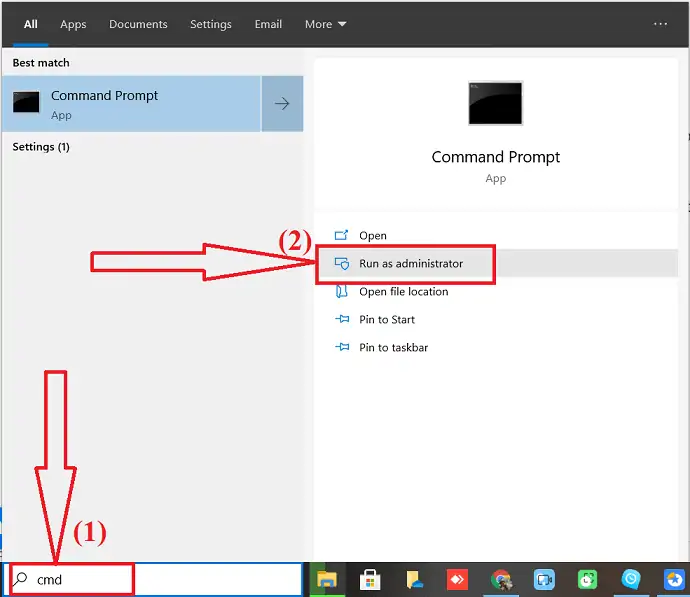Switch to the Settings tab
The image size is (690, 597).
click(x=210, y=24)
